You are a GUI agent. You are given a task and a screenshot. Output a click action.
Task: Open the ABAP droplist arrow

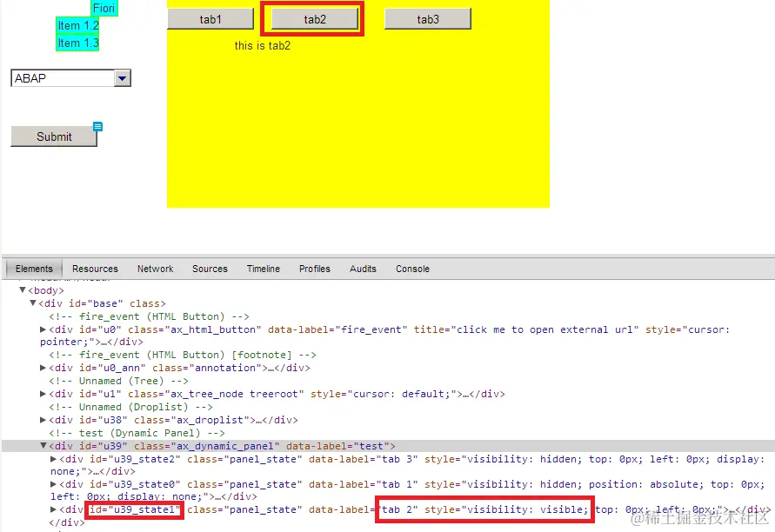point(122,78)
